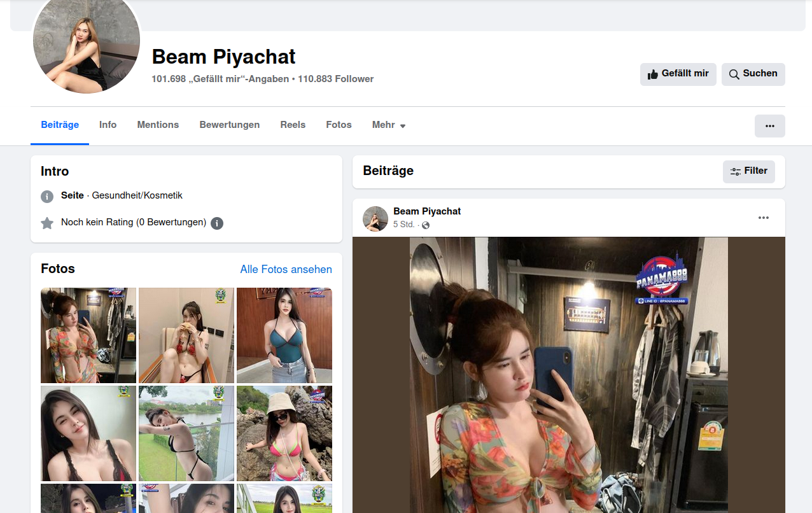The height and width of the screenshot is (513, 812).
Task: Click the Gesundheit/Kosmetik category text
Action: [x=137, y=195]
